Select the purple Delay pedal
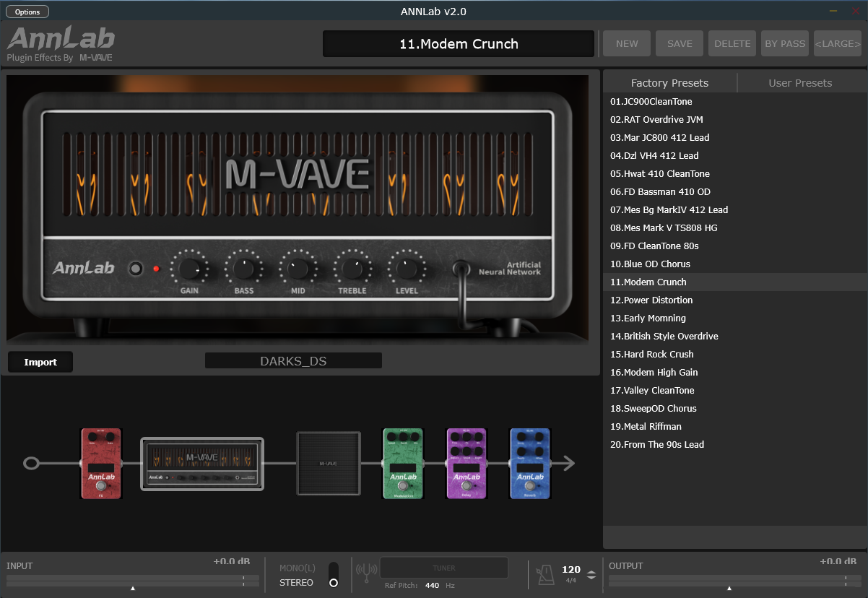Viewport: 868px width, 598px height. pyautogui.click(x=466, y=463)
